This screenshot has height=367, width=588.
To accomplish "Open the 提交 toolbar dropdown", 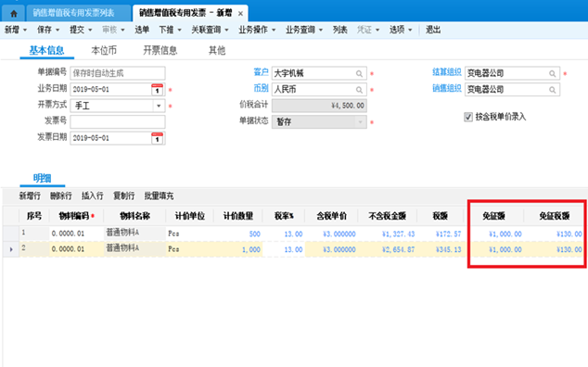I will [x=90, y=30].
